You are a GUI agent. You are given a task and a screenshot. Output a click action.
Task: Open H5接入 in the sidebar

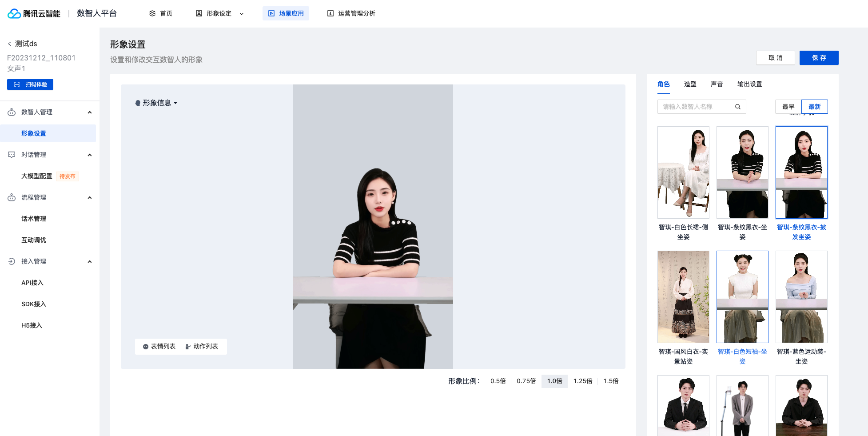[x=32, y=325]
